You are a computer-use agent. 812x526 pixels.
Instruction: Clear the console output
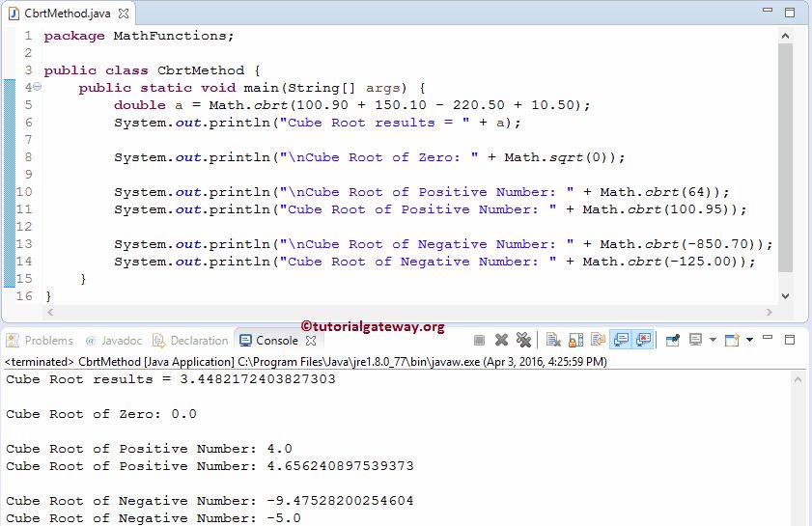click(x=553, y=340)
